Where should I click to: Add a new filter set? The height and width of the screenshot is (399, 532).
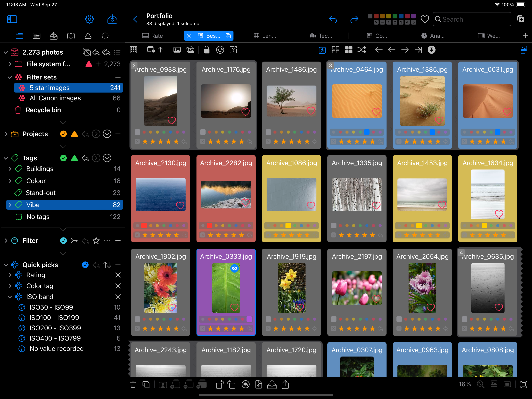point(118,77)
